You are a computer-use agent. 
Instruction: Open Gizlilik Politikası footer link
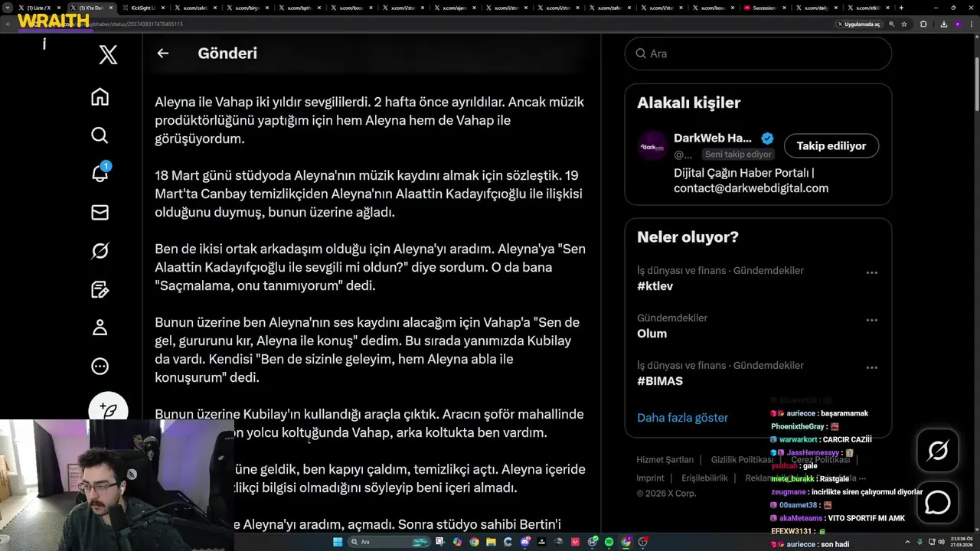point(742,460)
